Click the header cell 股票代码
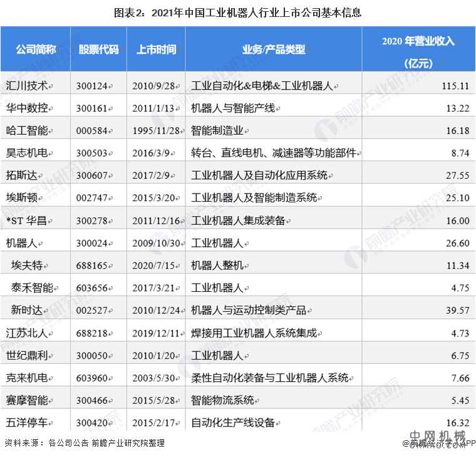 point(99,49)
